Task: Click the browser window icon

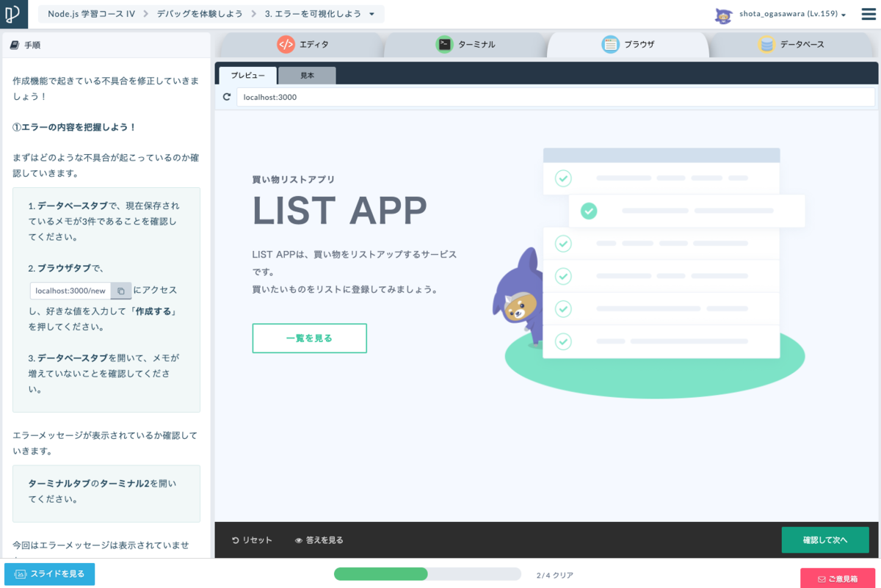Action: click(x=610, y=44)
